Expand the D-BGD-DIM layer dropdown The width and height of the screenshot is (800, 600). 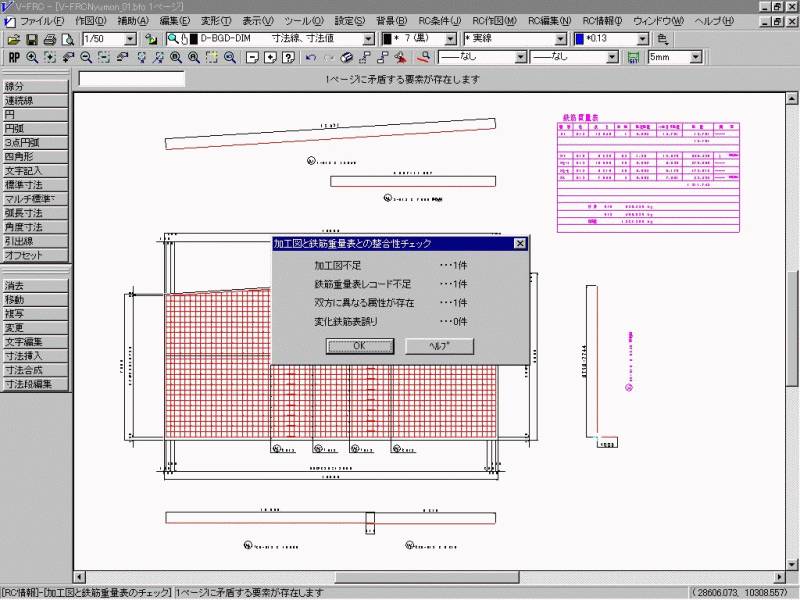[370, 39]
